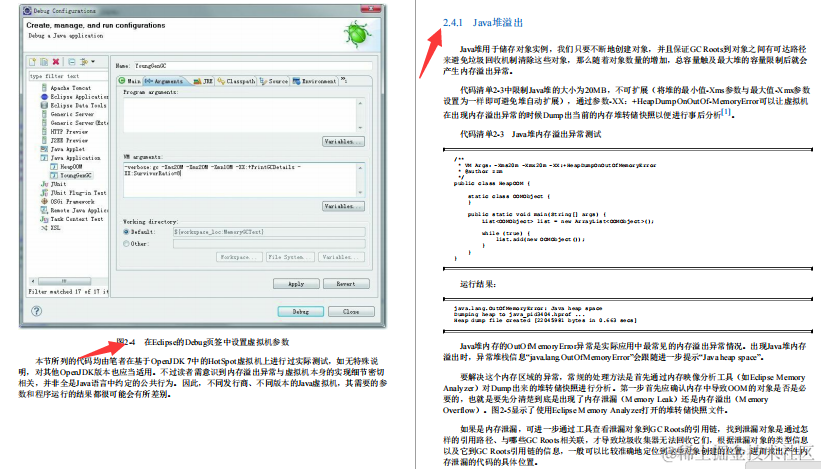Viewport: 821px width, 469px height.
Task: Click the red Delete configuration icon
Action: (56, 62)
